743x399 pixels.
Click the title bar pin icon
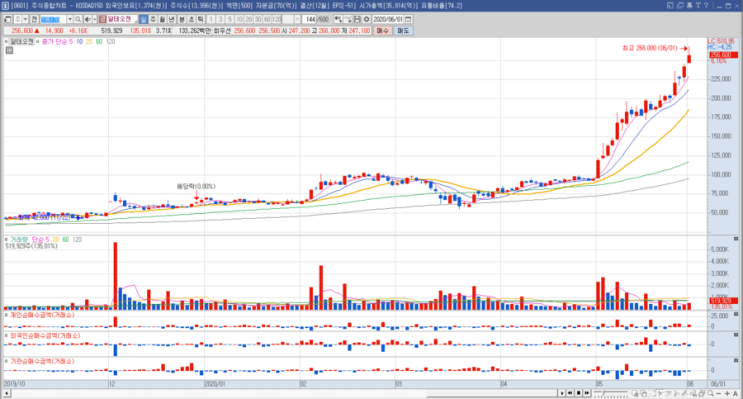(689, 5)
